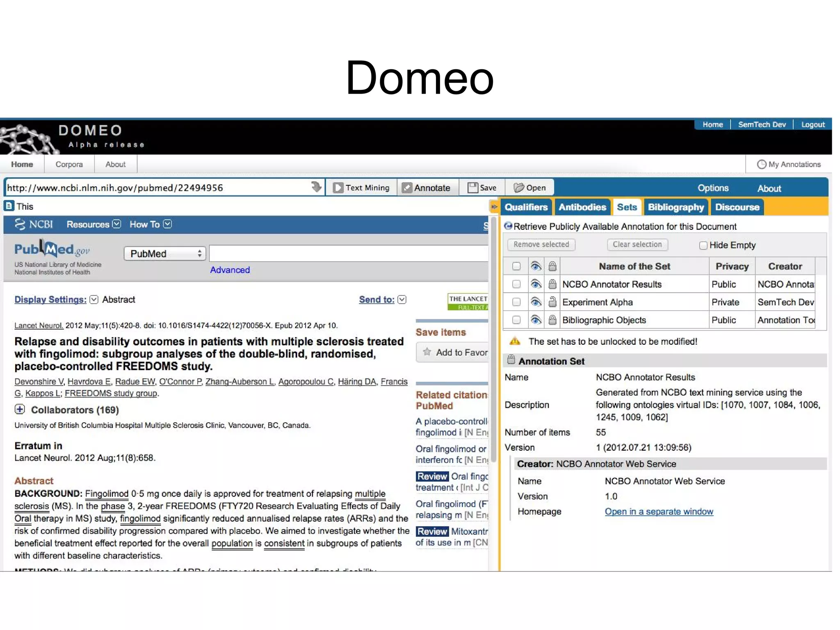The image size is (840, 630).
Task: Click the Privacy column header
Action: coord(732,266)
